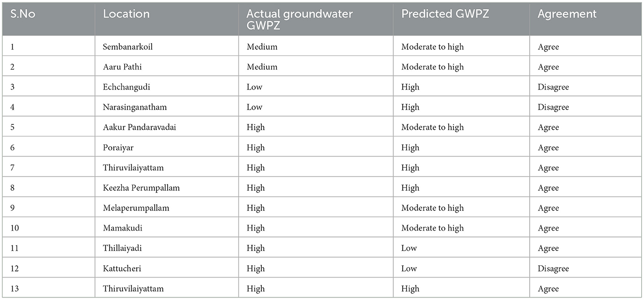
Task: Click the "Agreement" column header
Action: [x=567, y=14]
